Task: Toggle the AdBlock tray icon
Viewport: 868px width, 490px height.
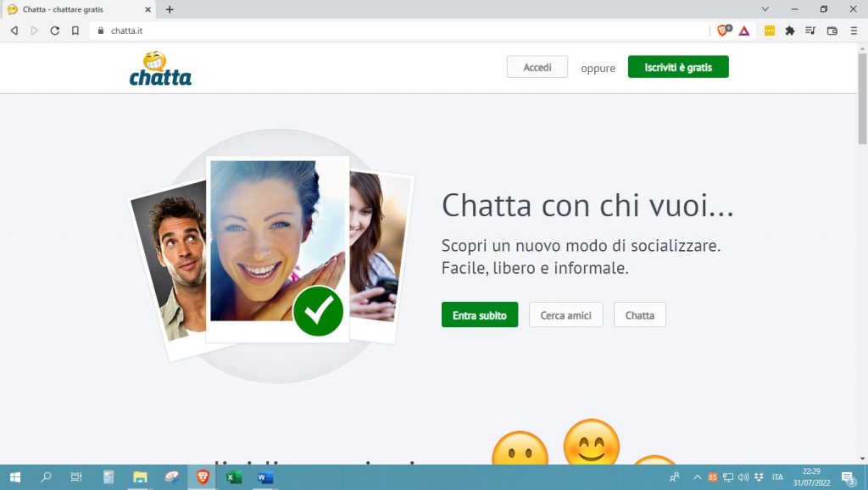Action: point(712,478)
